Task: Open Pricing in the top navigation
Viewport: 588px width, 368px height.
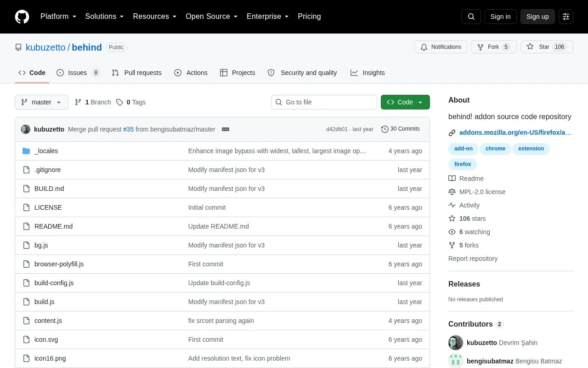Action: point(309,17)
